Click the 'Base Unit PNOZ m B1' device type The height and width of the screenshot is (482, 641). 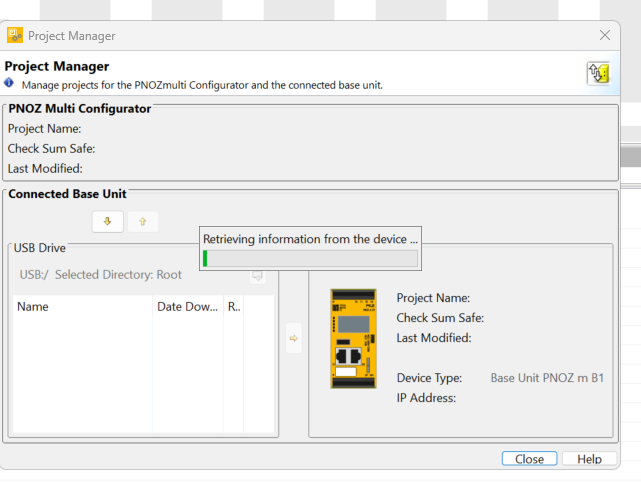pos(547,378)
